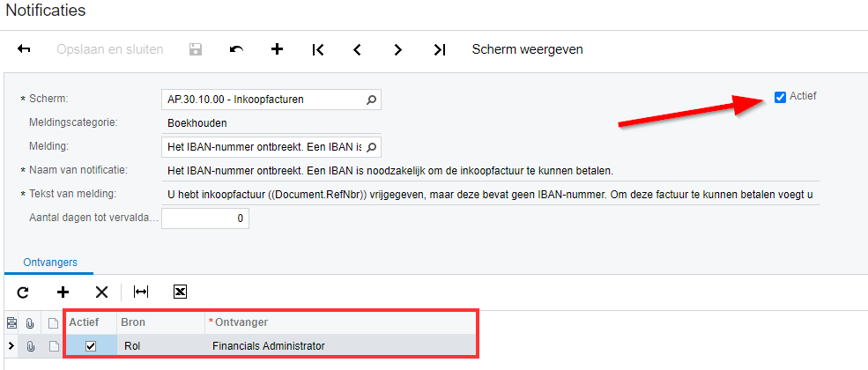
Task: Uncheck Actief in the Rol recipient row
Action: pos(91,346)
